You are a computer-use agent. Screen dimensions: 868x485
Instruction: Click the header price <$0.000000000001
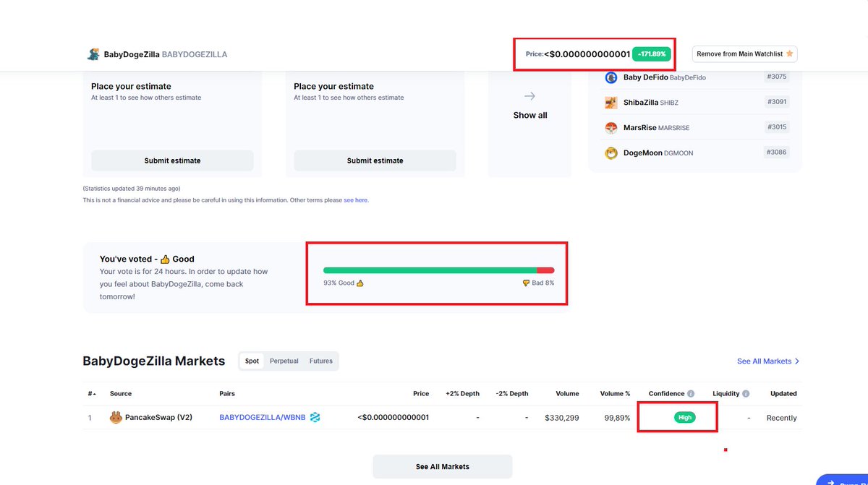587,54
